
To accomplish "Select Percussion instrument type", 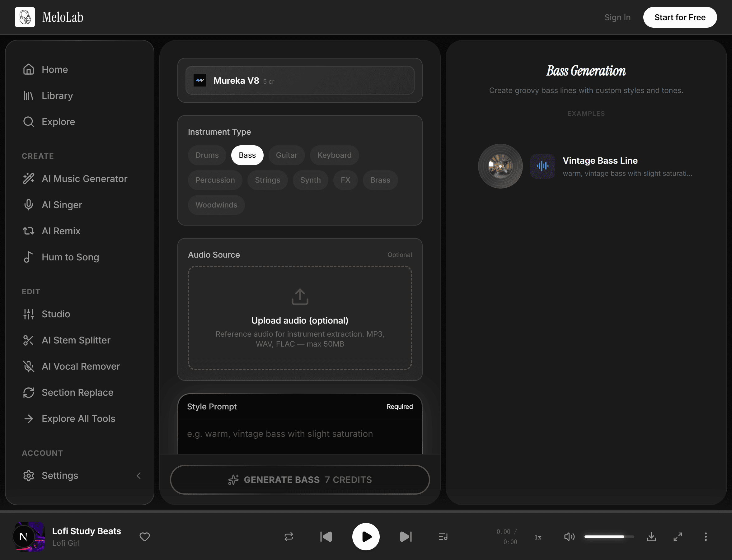I will coord(215,180).
